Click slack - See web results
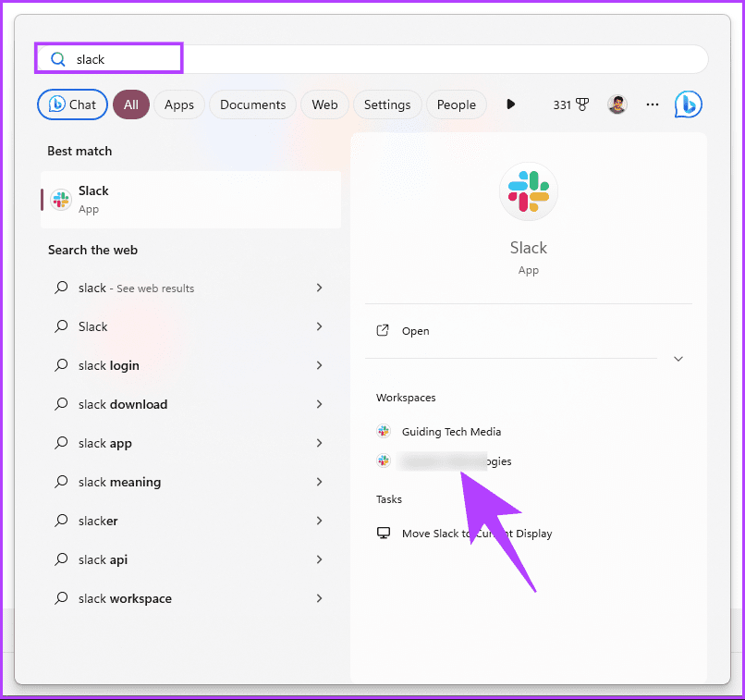 coord(135,288)
